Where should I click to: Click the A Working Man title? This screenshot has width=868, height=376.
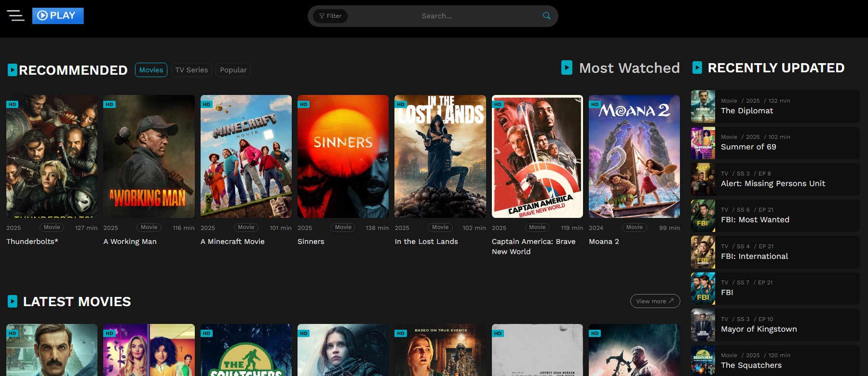click(x=130, y=242)
